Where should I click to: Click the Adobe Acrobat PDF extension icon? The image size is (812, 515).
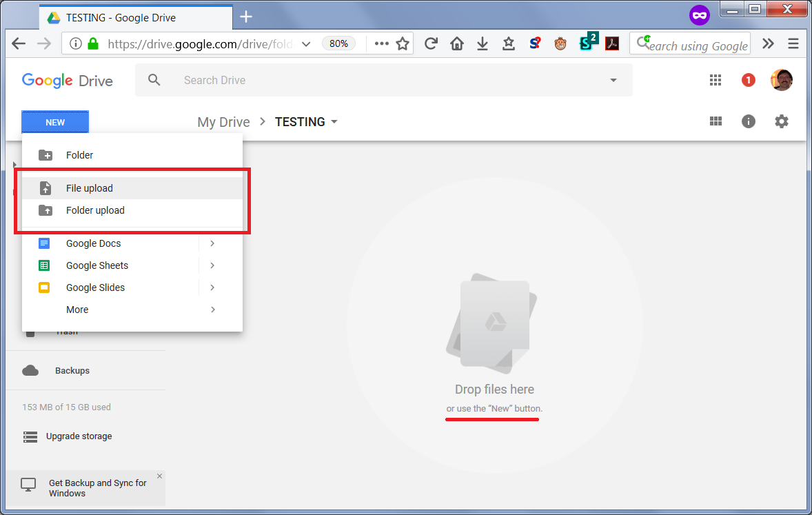point(612,43)
